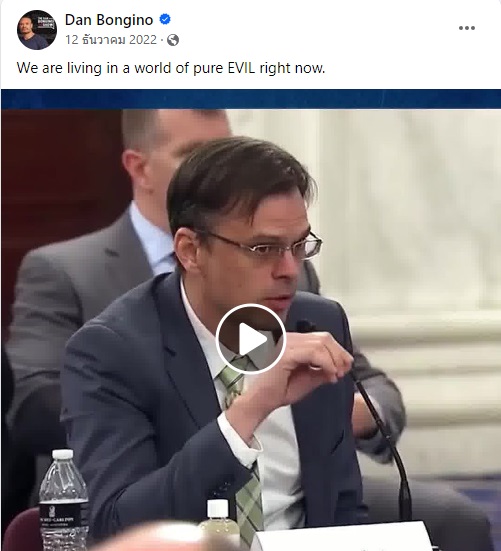Click the post caption starting 'We are living'
Screen dimensions: 501x551
pos(171,68)
